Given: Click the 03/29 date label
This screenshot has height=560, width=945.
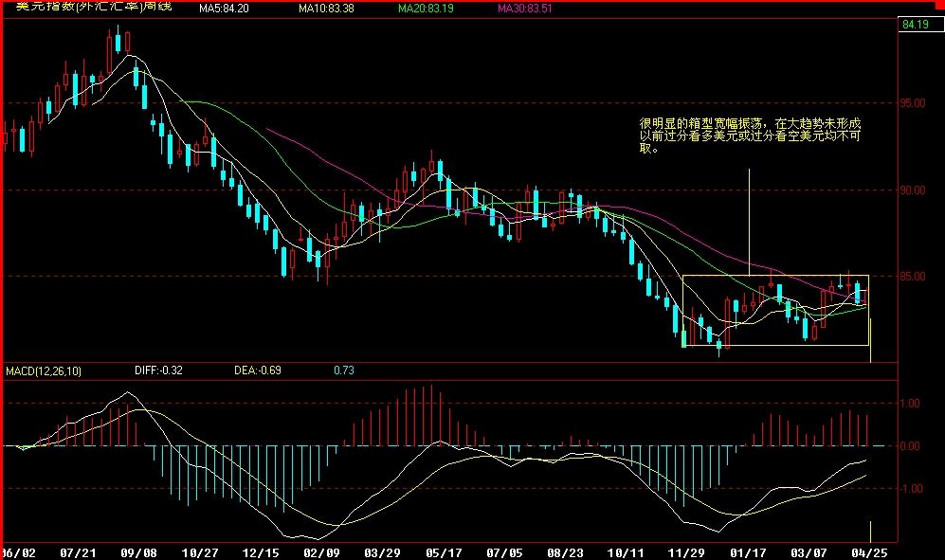Looking at the screenshot, I should [382, 552].
